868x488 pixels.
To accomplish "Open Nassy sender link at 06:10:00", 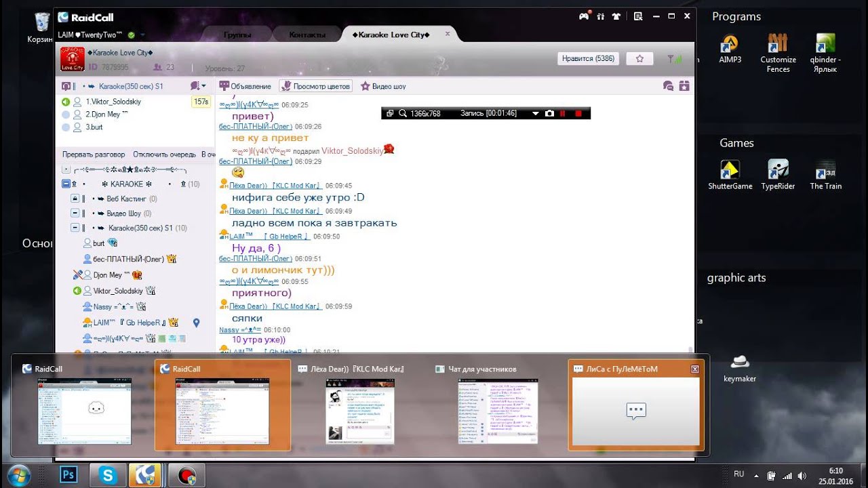I will pos(240,330).
